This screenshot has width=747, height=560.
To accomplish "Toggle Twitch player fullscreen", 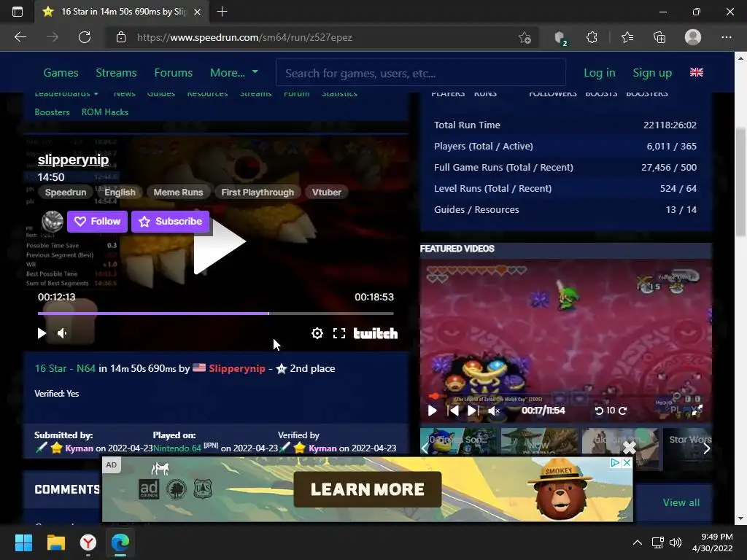I will pyautogui.click(x=338, y=333).
